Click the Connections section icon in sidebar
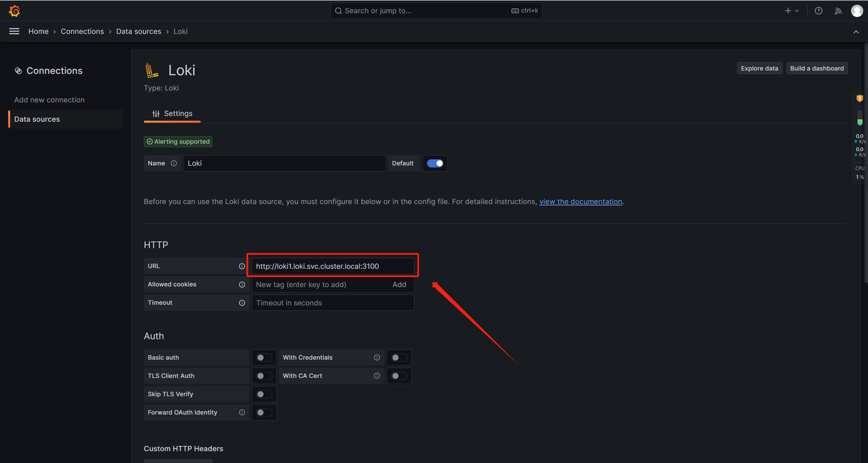The height and width of the screenshot is (463, 868). [x=18, y=71]
